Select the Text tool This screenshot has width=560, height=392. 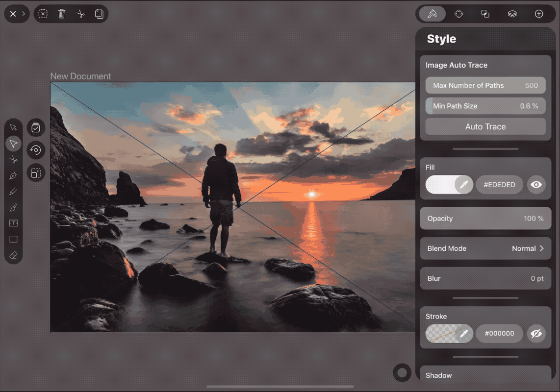14,223
